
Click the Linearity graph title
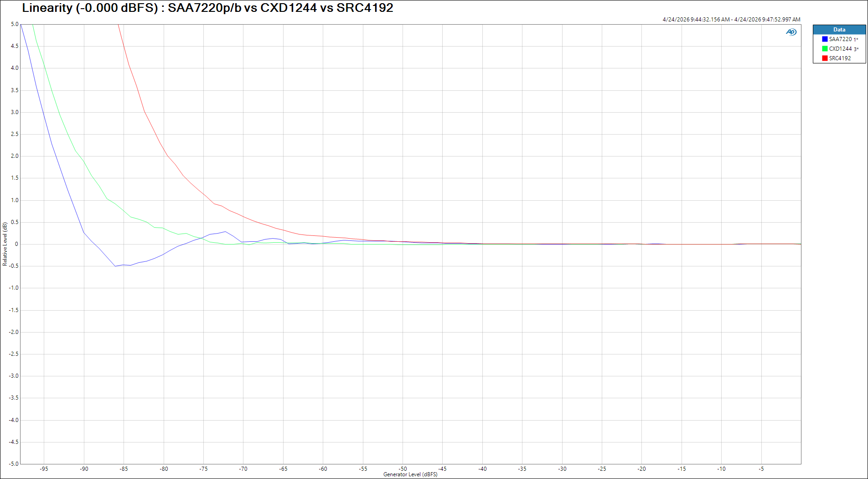(x=207, y=8)
